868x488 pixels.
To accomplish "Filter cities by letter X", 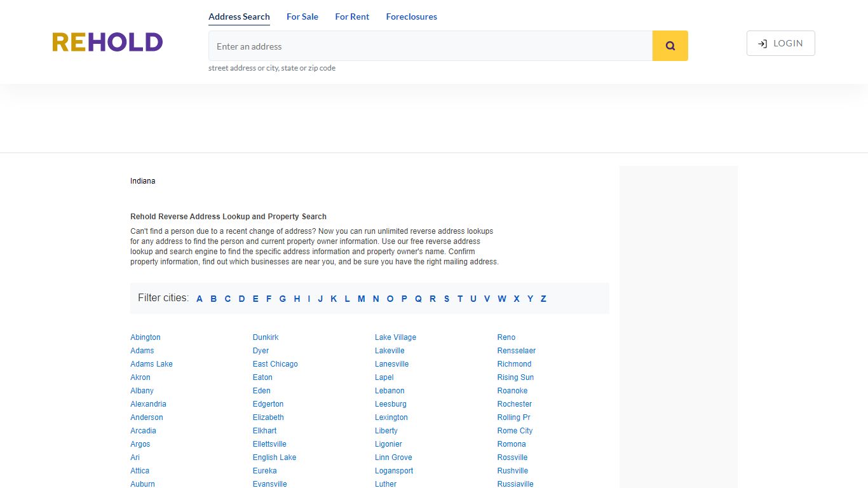I will click(x=517, y=299).
